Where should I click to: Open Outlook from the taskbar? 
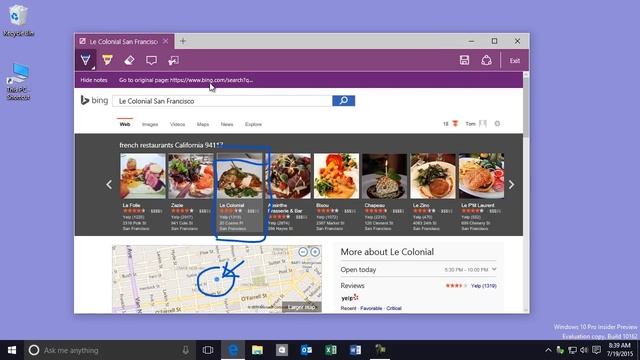(306, 350)
